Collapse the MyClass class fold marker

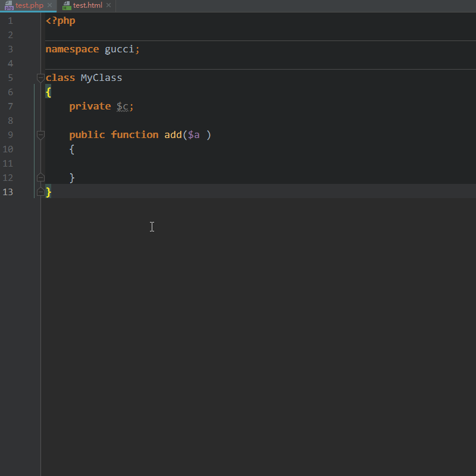coord(40,78)
